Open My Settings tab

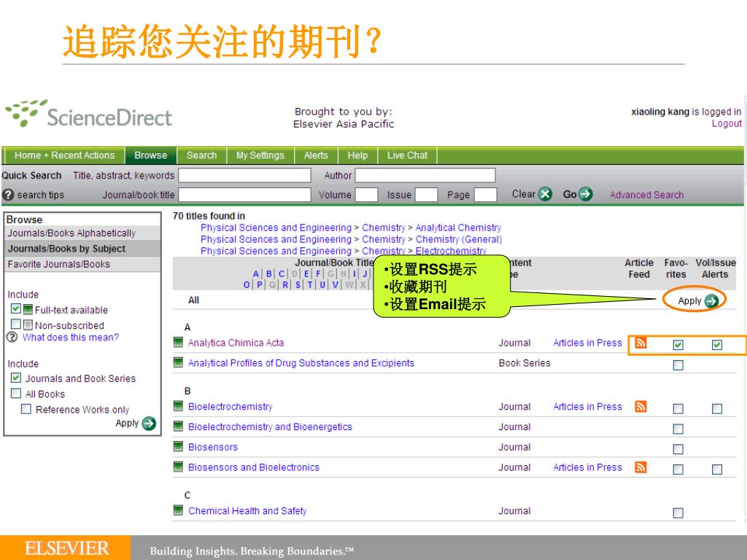coord(260,155)
